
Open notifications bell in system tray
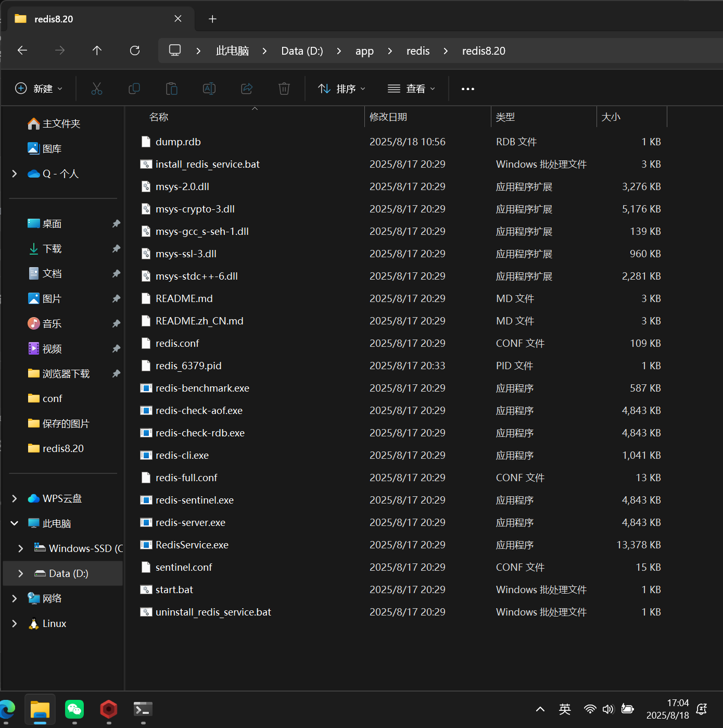coord(702,709)
